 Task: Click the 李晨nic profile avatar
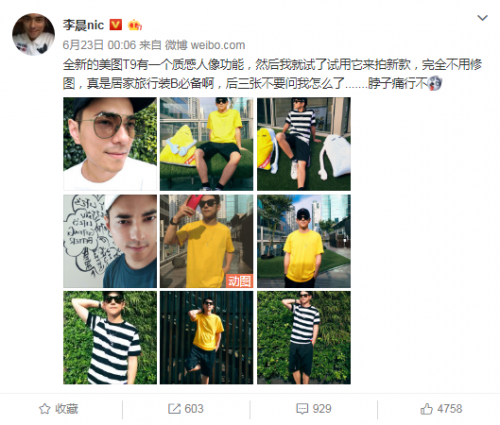(x=33, y=34)
